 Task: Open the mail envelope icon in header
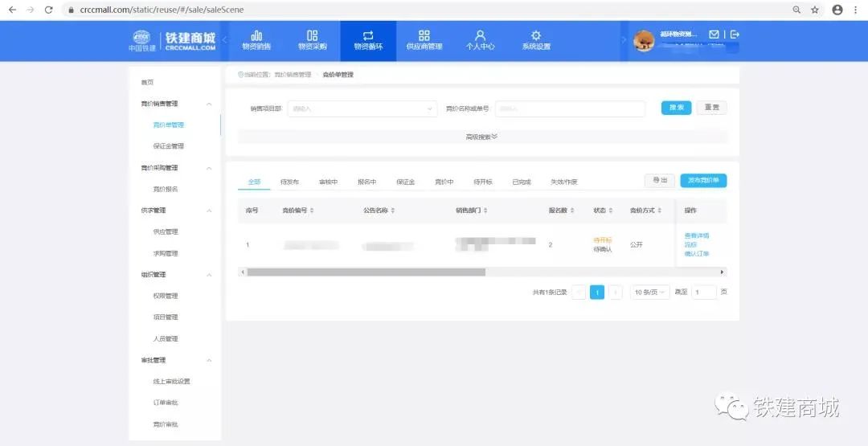(x=714, y=35)
